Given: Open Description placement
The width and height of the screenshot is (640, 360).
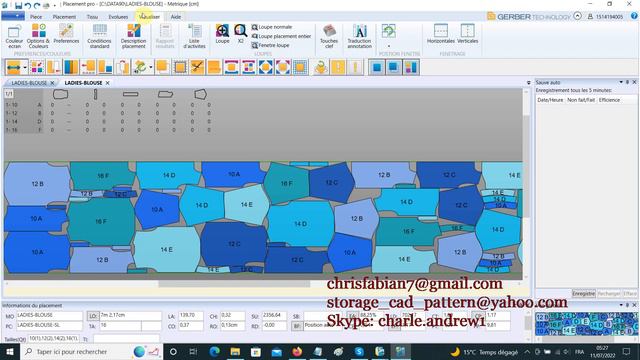Looking at the screenshot, I should pyautogui.click(x=133, y=36).
